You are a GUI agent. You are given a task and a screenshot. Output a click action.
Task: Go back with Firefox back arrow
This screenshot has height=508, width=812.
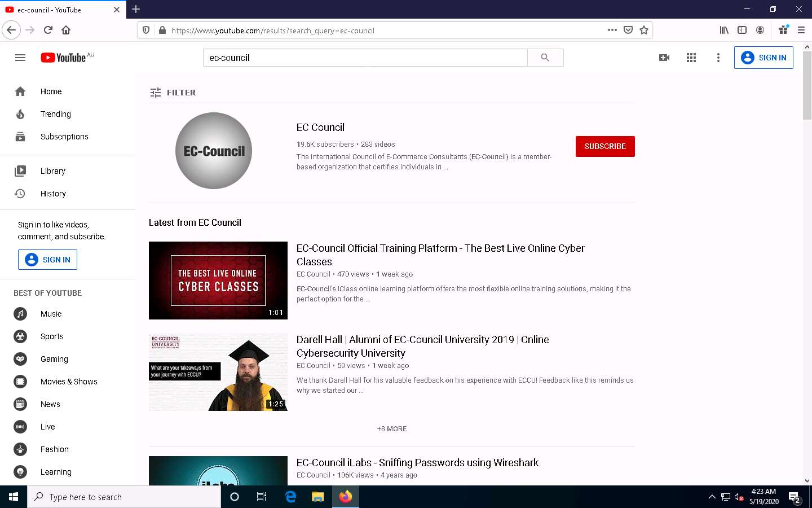point(11,30)
